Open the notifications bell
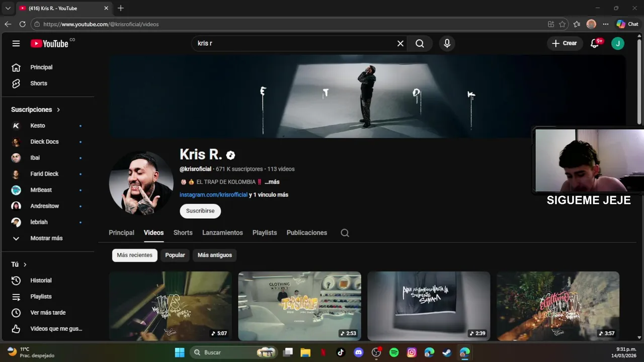Image resolution: width=644 pixels, height=362 pixels. (595, 43)
